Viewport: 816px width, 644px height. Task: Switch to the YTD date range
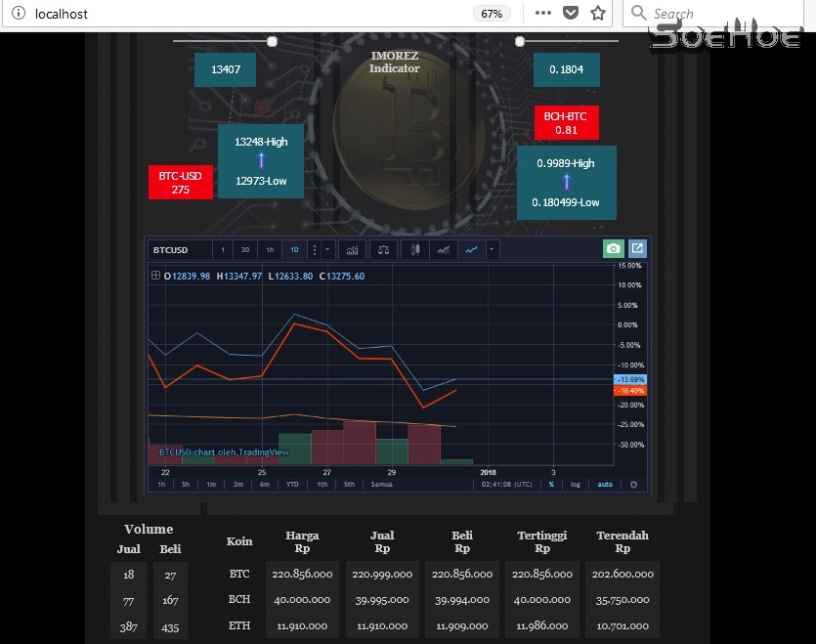pos(291,484)
